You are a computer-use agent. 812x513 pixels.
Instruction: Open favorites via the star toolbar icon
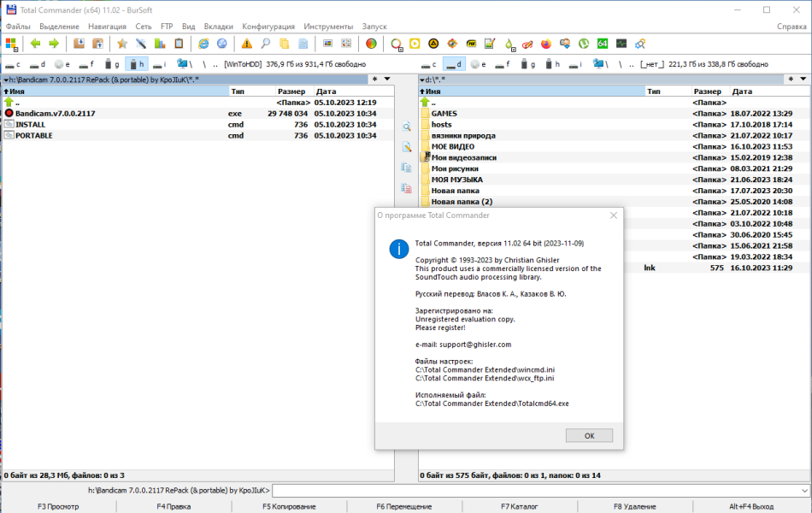122,44
